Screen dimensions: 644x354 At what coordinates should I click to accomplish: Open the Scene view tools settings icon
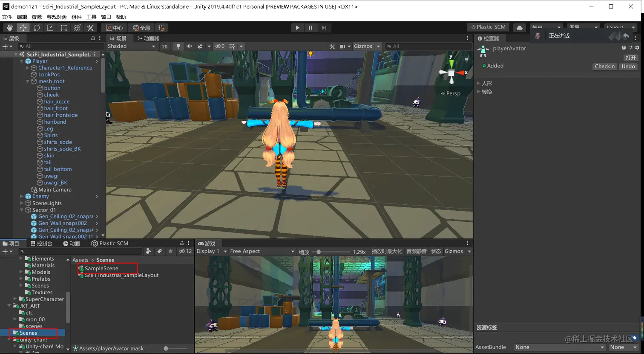[x=332, y=46]
